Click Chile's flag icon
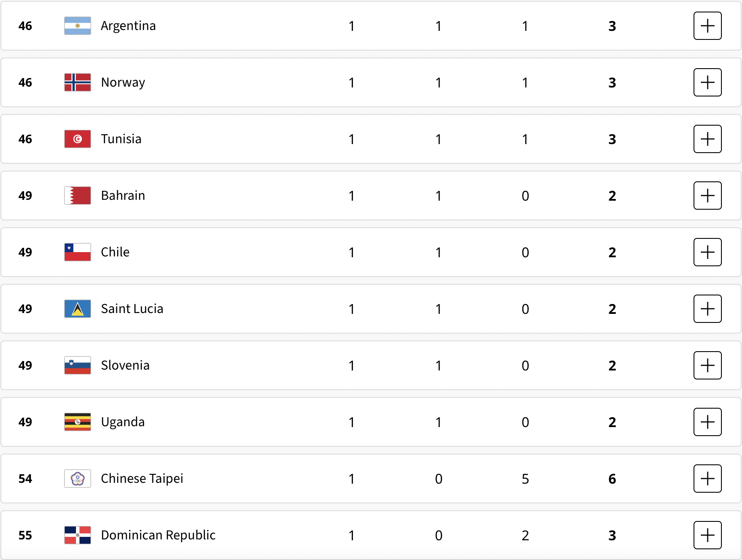 (78, 252)
